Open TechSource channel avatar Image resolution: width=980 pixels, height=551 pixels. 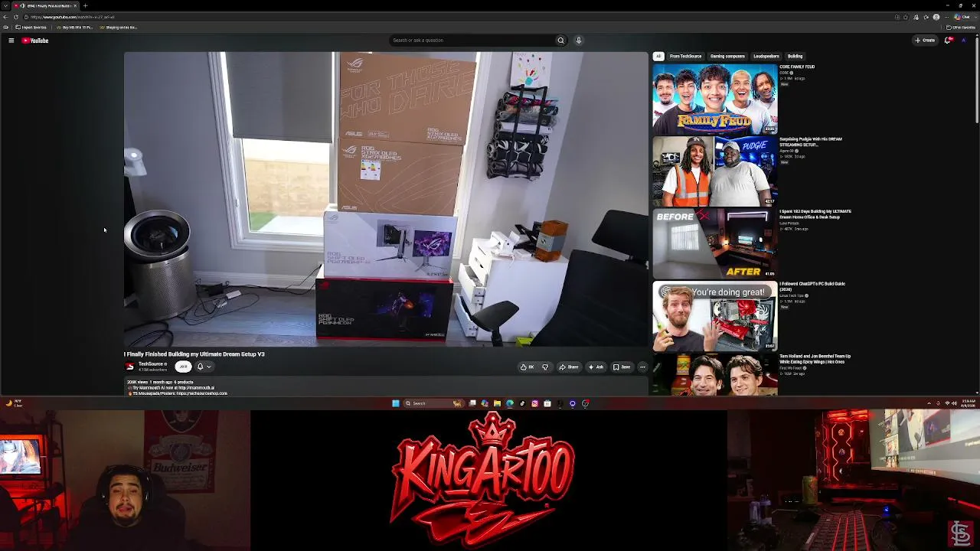(x=129, y=367)
